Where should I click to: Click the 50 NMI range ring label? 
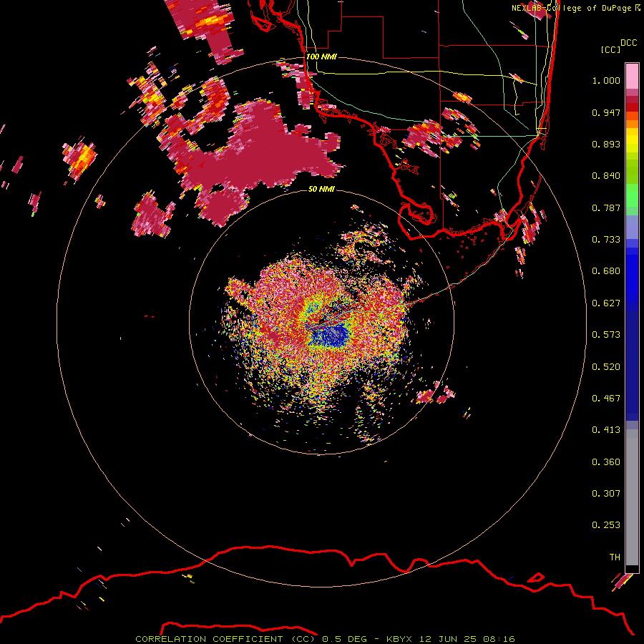pos(321,189)
